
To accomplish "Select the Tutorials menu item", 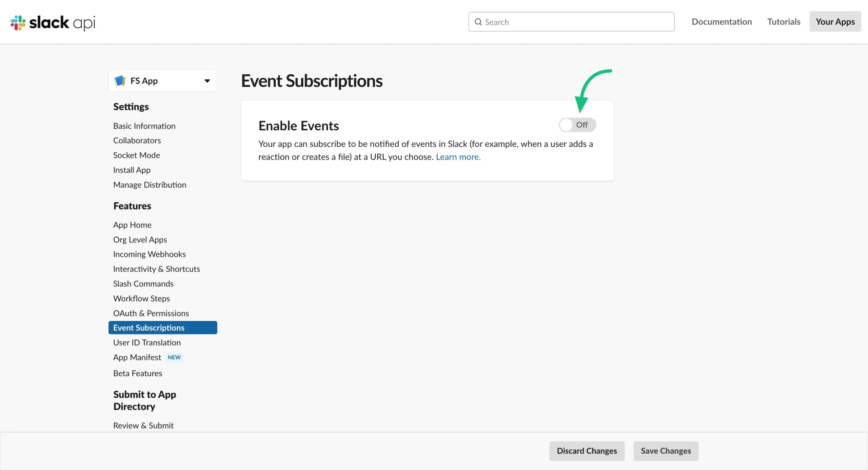I will 784,21.
